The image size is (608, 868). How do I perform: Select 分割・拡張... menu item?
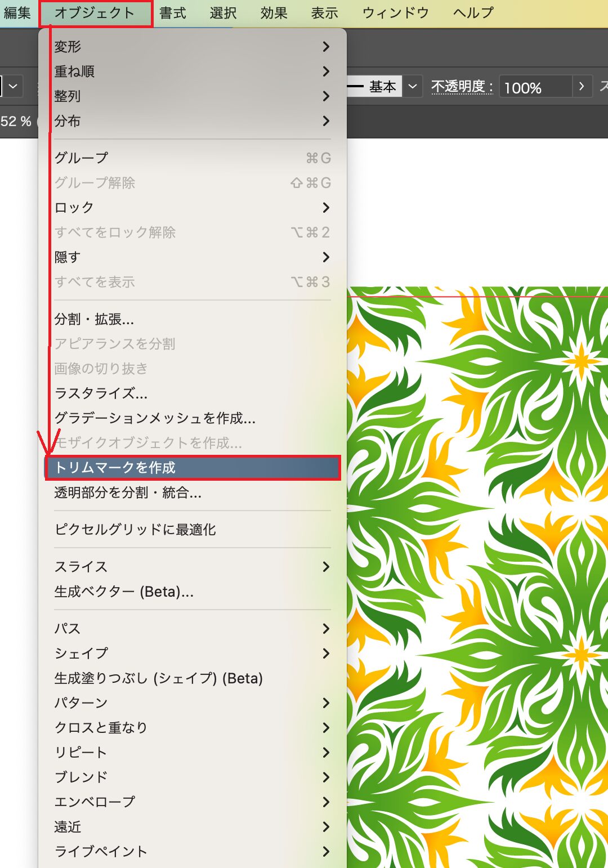pyautogui.click(x=193, y=319)
